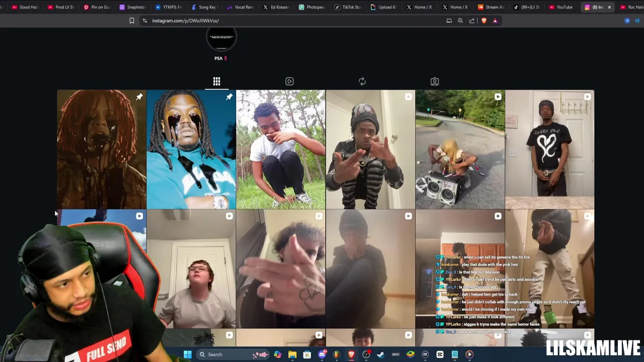Open reel showing tattooed hand close-up
644x362 pixels.
[x=281, y=269]
